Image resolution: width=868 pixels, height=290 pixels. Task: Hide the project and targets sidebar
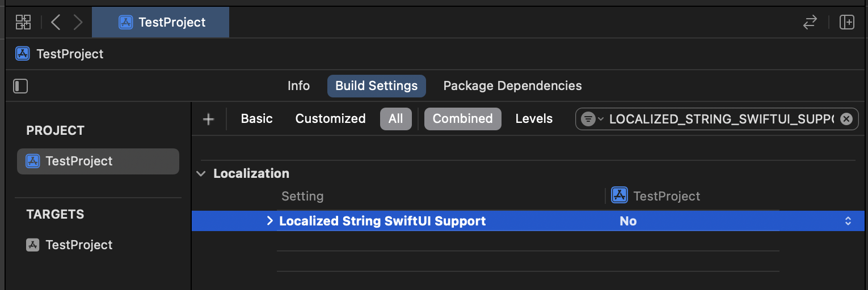(x=20, y=86)
